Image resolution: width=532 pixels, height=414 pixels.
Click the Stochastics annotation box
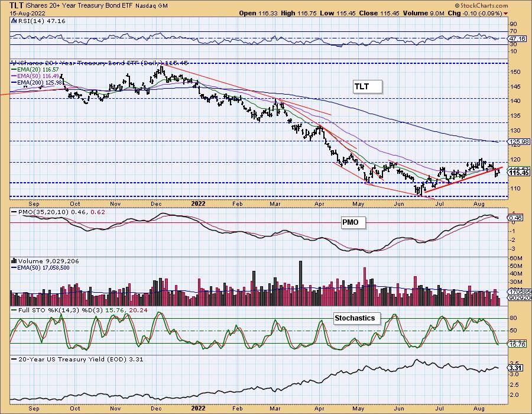(x=357, y=318)
